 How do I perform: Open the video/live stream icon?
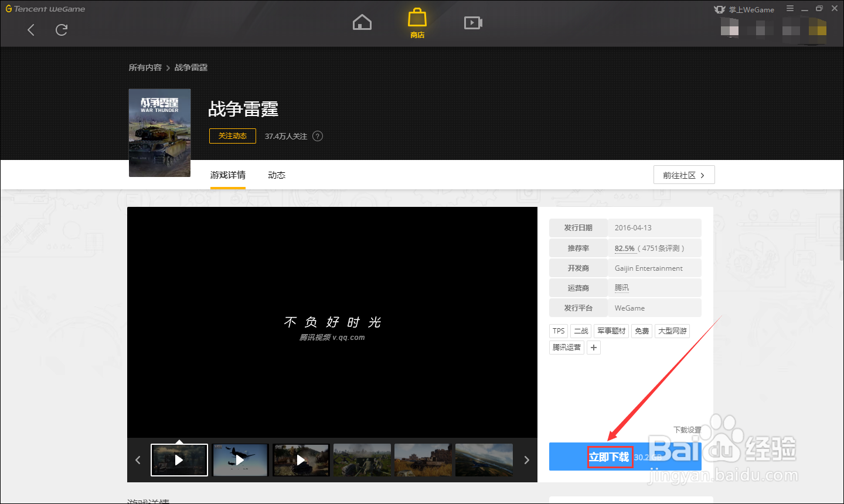point(473,23)
